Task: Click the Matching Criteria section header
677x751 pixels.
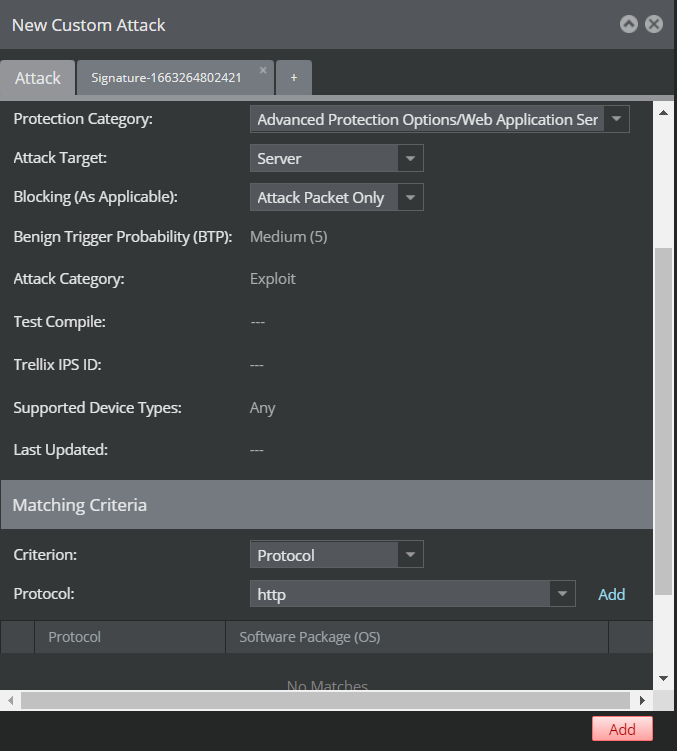Action: click(327, 505)
